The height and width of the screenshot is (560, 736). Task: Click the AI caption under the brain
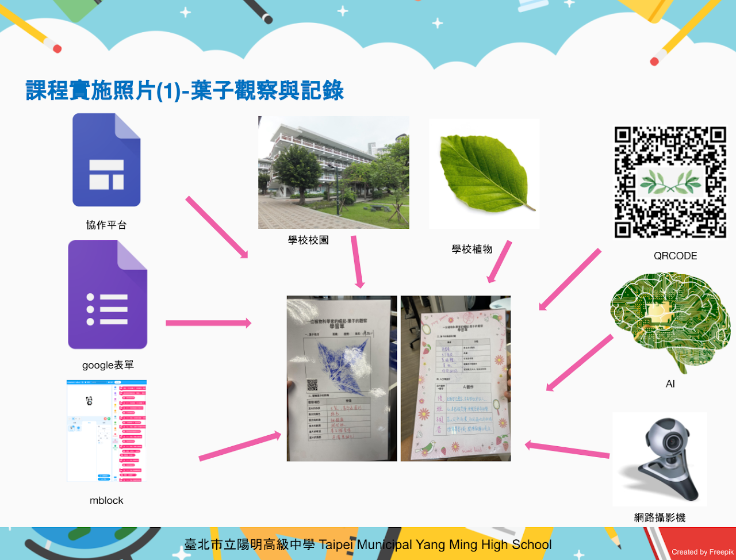670,384
